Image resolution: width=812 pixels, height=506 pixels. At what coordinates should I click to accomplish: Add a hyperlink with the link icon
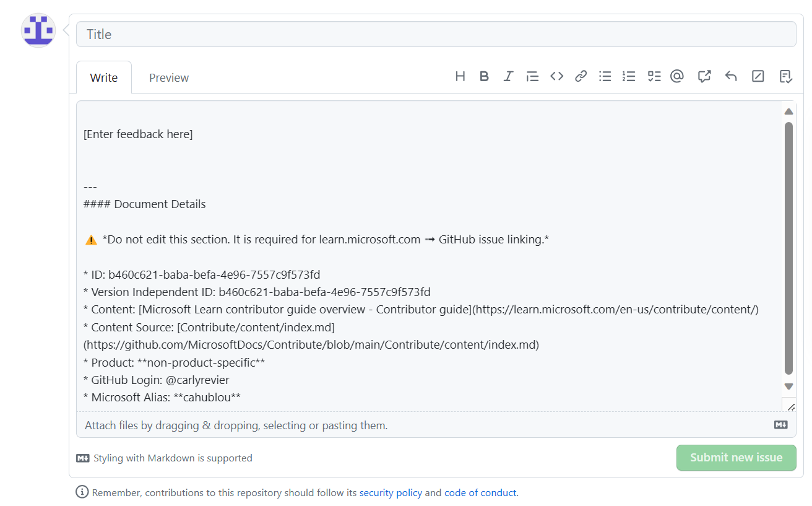point(580,76)
